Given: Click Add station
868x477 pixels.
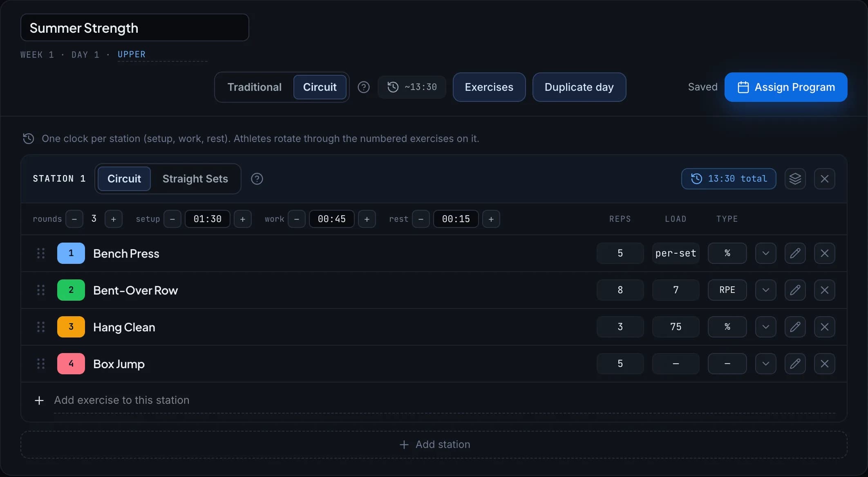Looking at the screenshot, I should 434,445.
